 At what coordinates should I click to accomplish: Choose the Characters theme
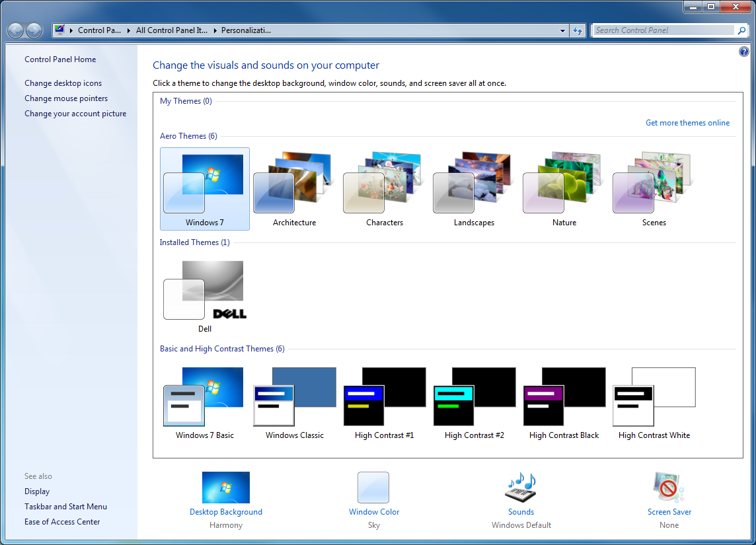384,189
